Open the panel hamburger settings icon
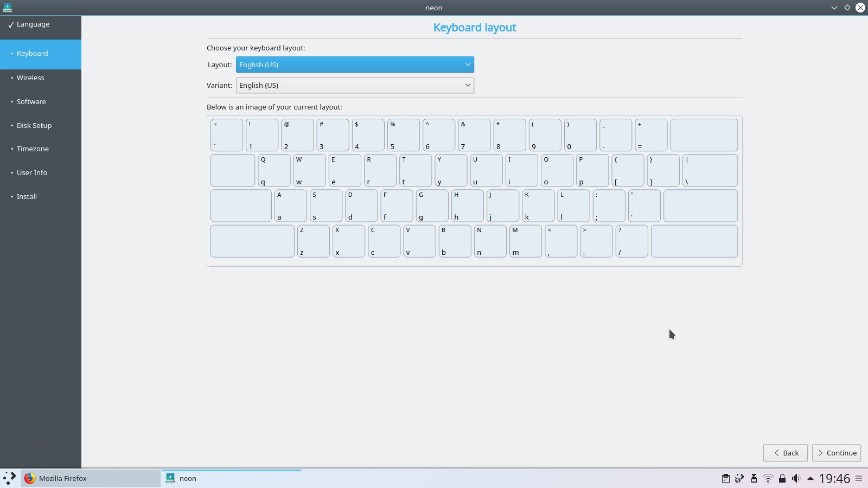 pyautogui.click(x=859, y=478)
